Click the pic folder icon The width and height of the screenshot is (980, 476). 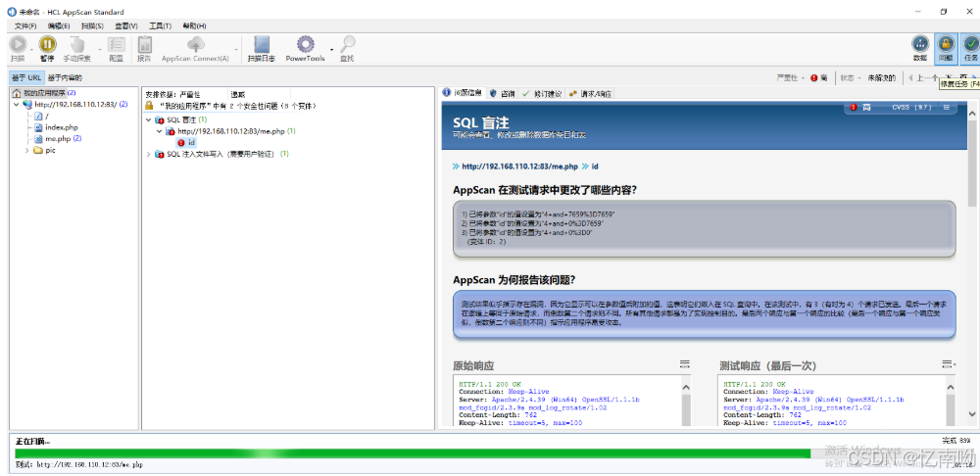tap(37, 150)
